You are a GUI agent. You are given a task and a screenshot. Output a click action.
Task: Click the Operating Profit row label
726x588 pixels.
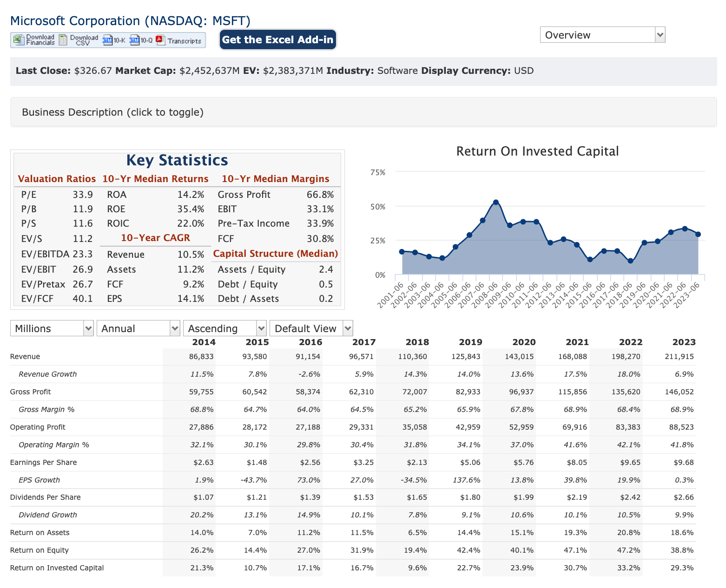[x=38, y=427]
